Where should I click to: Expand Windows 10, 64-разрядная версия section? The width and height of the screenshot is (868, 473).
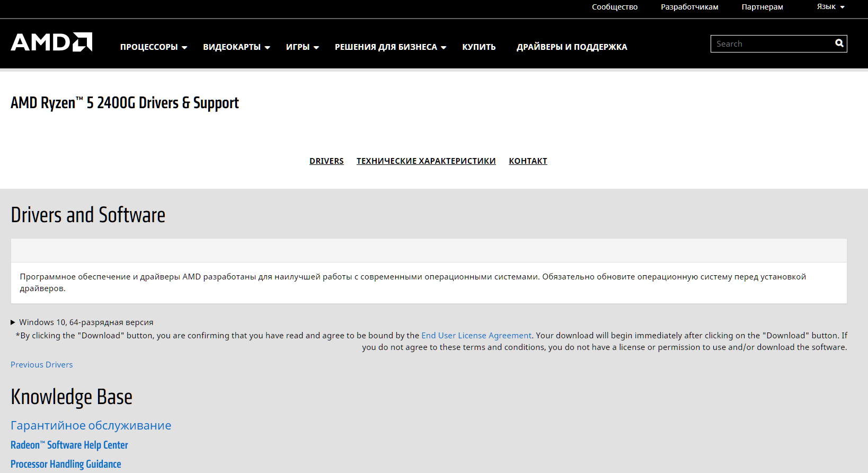pyautogui.click(x=82, y=322)
